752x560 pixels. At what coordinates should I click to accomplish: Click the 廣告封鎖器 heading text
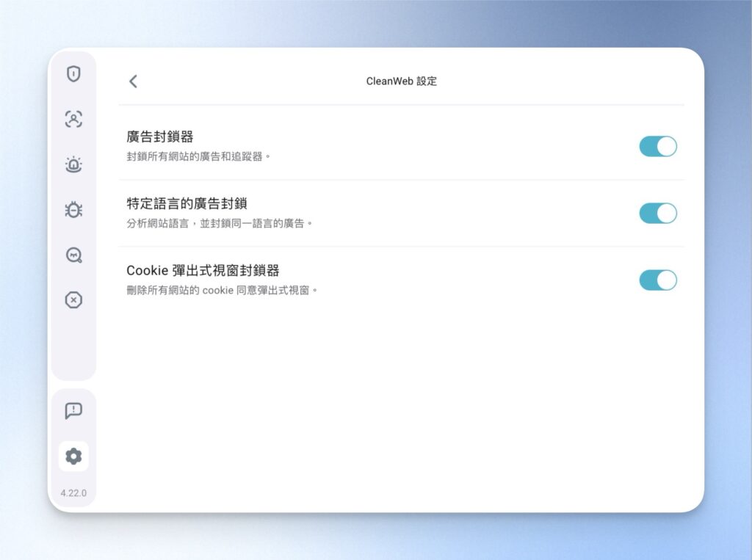[x=159, y=137]
